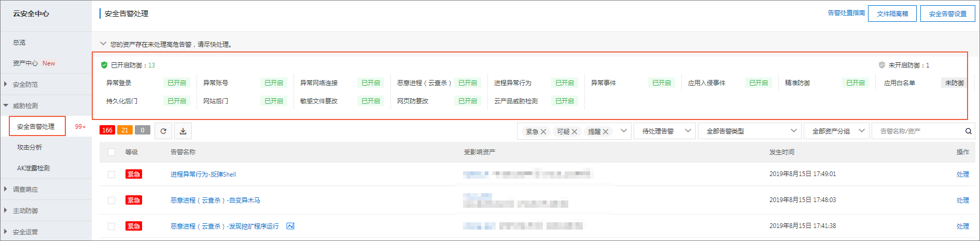
Task: Click 已开启 status for 应用入侵事件
Action: [759, 83]
